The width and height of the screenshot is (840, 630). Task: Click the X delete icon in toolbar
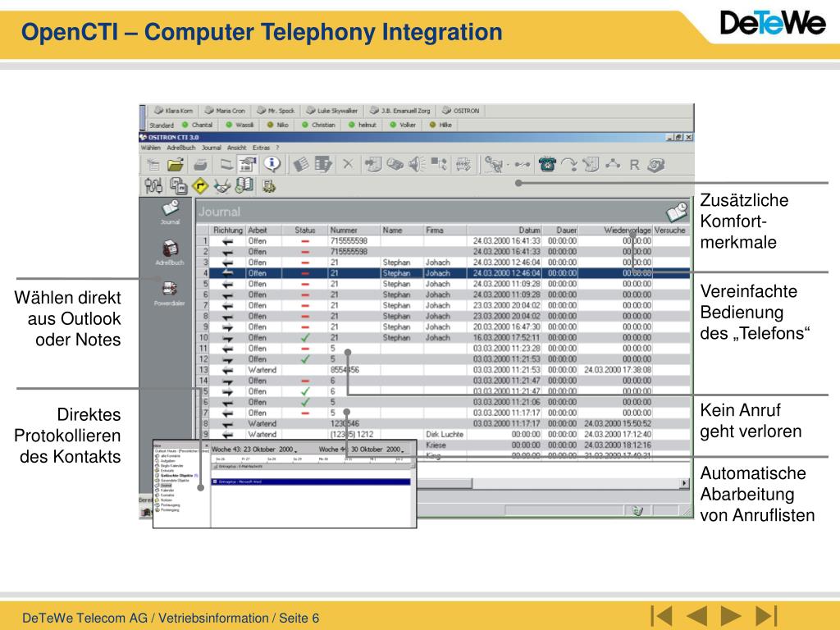tap(348, 164)
